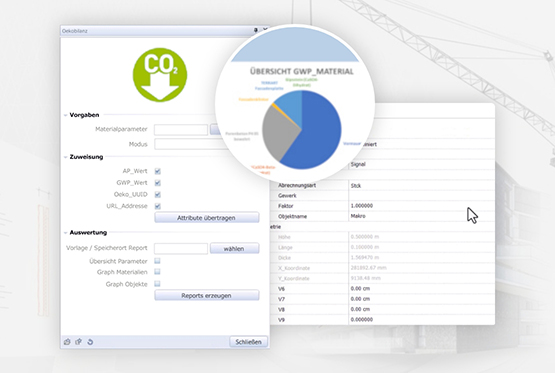Viewport: 555px width, 373px height.
Task: Enable the Übersicht Parameter checkbox
Action: [x=158, y=261]
